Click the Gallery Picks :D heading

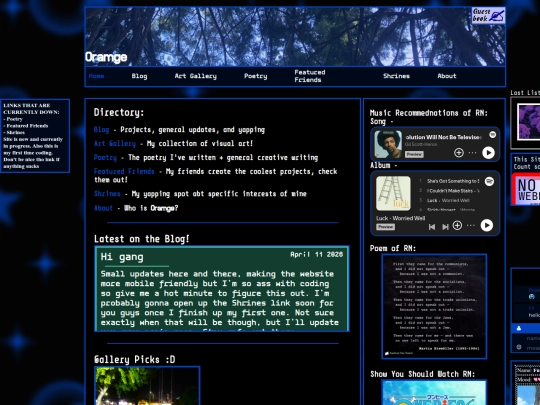(x=135, y=359)
